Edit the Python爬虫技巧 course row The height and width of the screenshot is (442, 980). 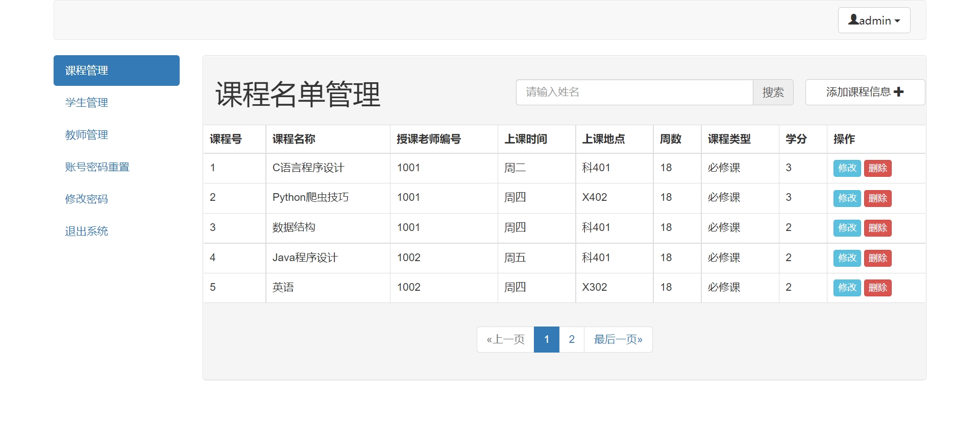(847, 198)
